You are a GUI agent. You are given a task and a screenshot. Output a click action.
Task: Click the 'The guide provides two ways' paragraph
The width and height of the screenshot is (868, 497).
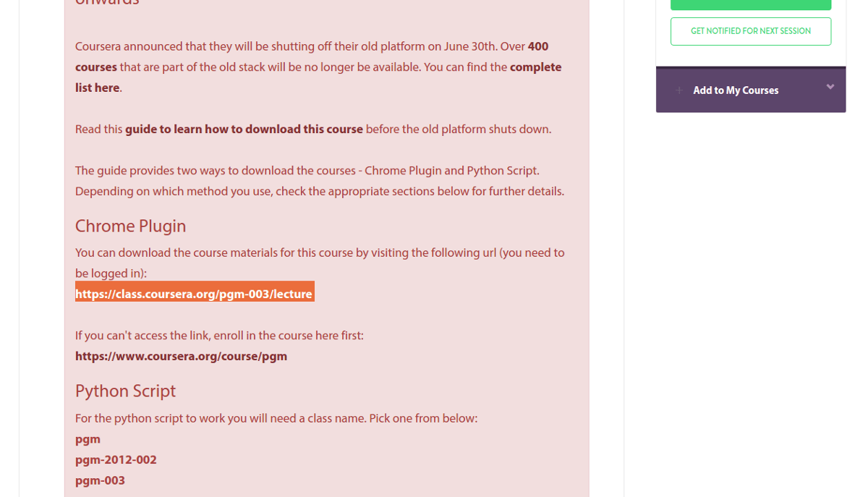pyautogui.click(x=320, y=181)
